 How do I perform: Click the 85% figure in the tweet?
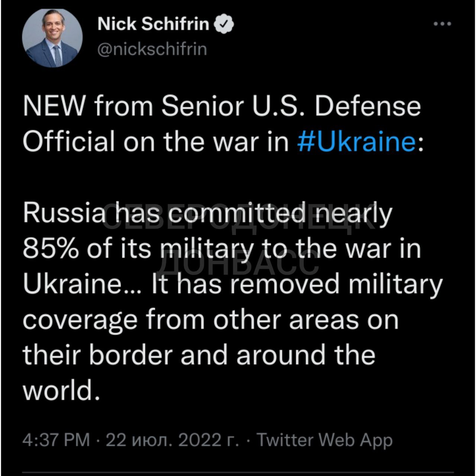(x=51, y=248)
